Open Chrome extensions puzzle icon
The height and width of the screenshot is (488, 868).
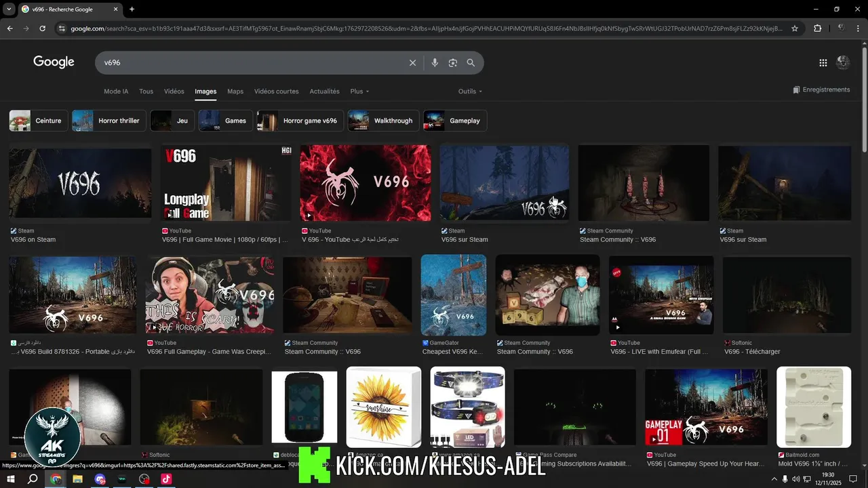(x=817, y=28)
